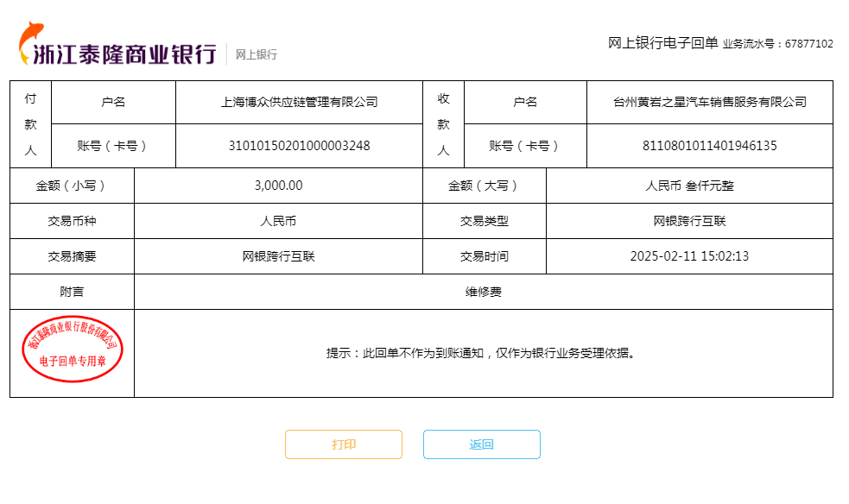The height and width of the screenshot is (504, 849).
Task: Click the 返回 button
Action: tap(481, 444)
